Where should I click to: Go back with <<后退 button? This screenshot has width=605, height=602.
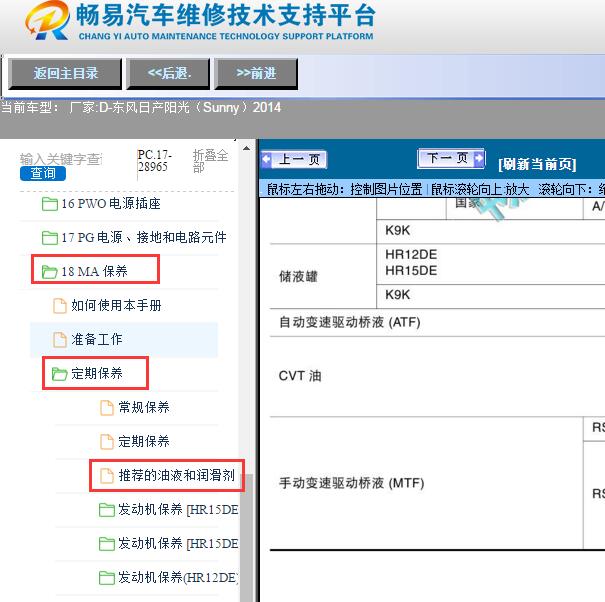coord(169,73)
